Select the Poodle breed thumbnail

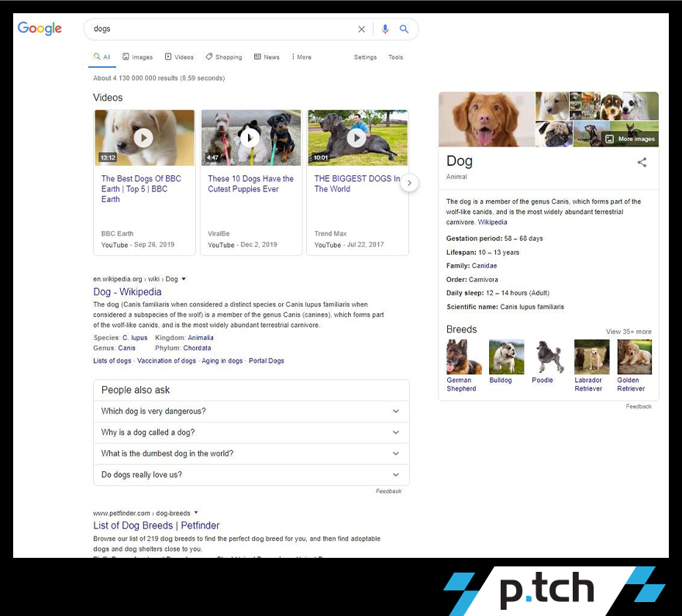click(x=549, y=357)
